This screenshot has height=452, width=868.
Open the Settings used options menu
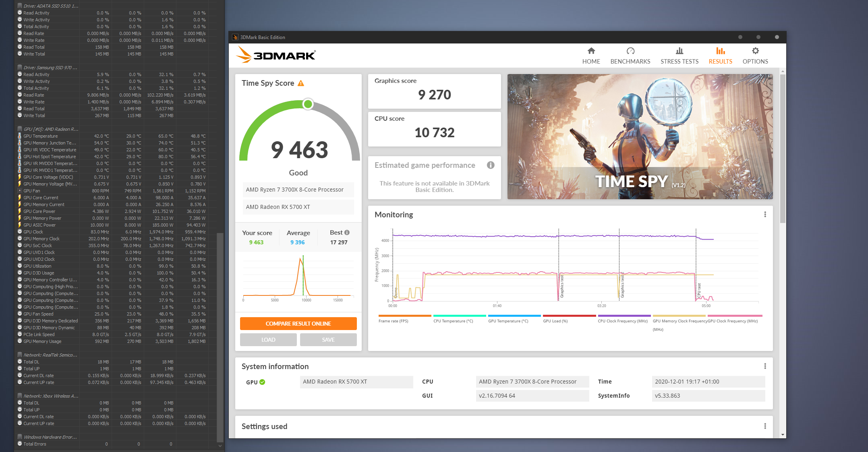pos(765,426)
